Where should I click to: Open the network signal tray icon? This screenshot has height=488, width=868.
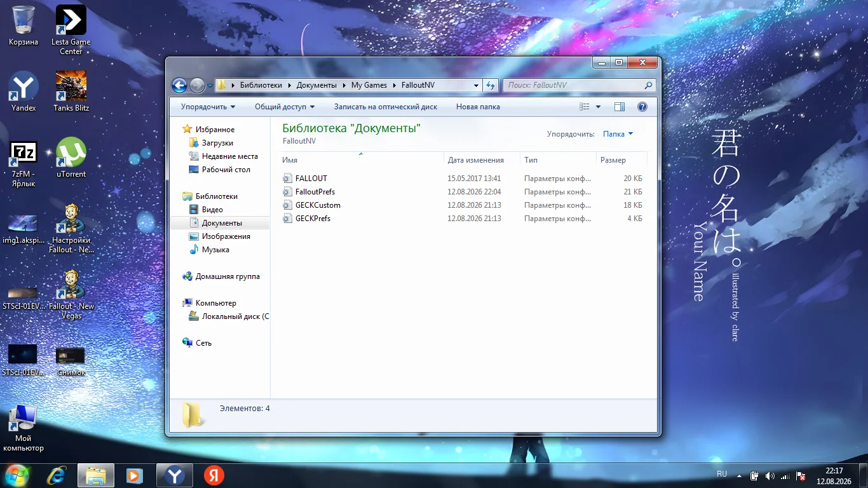785,476
